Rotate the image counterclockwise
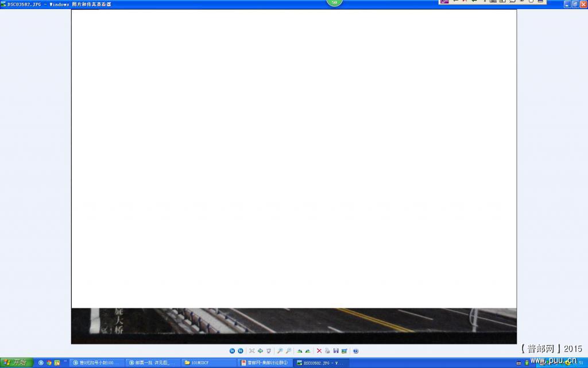This screenshot has width=588, height=368. coord(308,351)
